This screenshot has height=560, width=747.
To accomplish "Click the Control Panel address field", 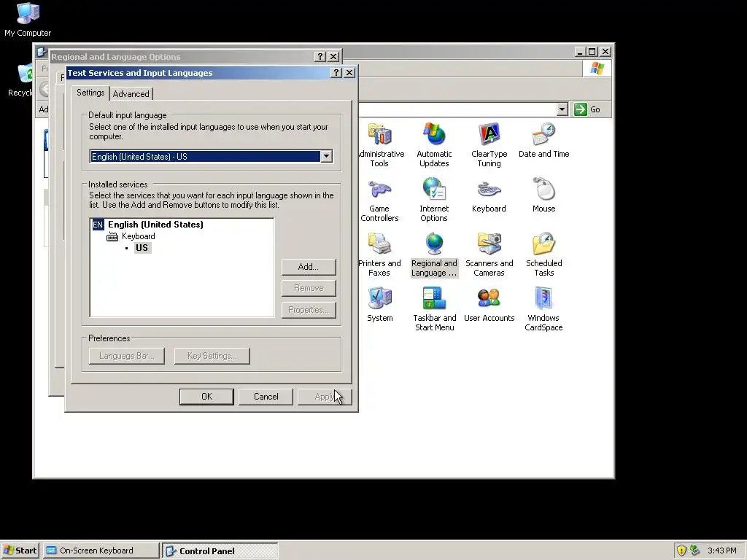I will (x=457, y=109).
